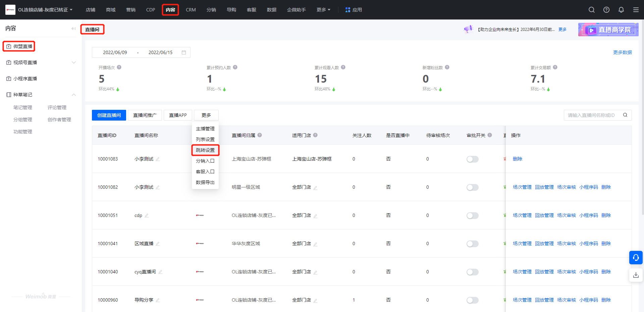
Task: Toggle 审批开关 for room 10001082
Action: (473, 187)
